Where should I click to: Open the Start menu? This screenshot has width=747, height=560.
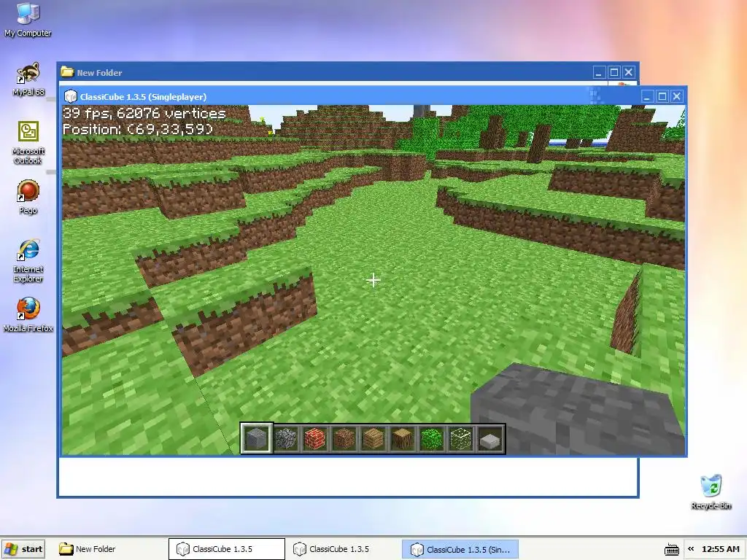(23, 549)
